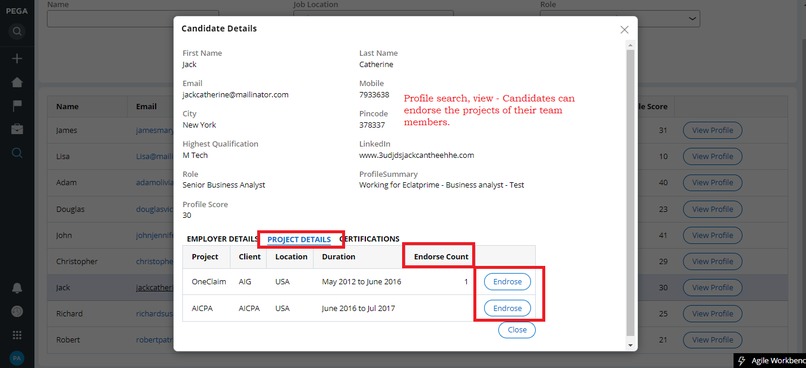Click the AIG client cell
Viewport: 806px width, 368px height.
pyautogui.click(x=245, y=282)
